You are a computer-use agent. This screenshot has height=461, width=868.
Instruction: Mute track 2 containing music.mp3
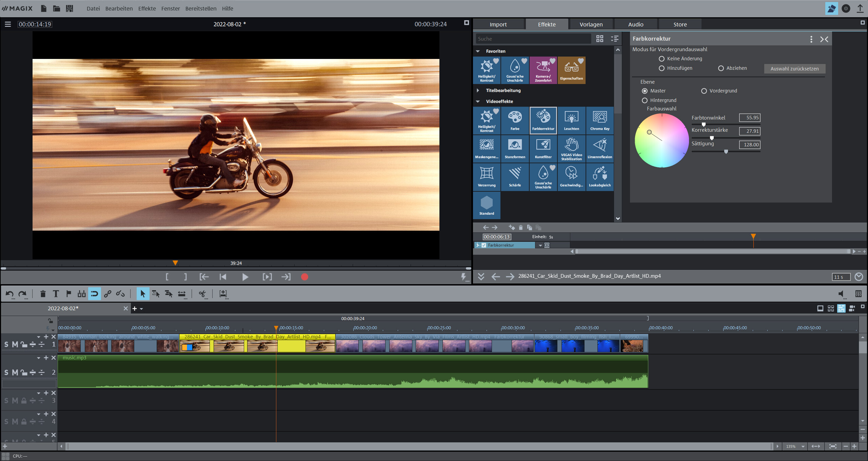pos(14,372)
